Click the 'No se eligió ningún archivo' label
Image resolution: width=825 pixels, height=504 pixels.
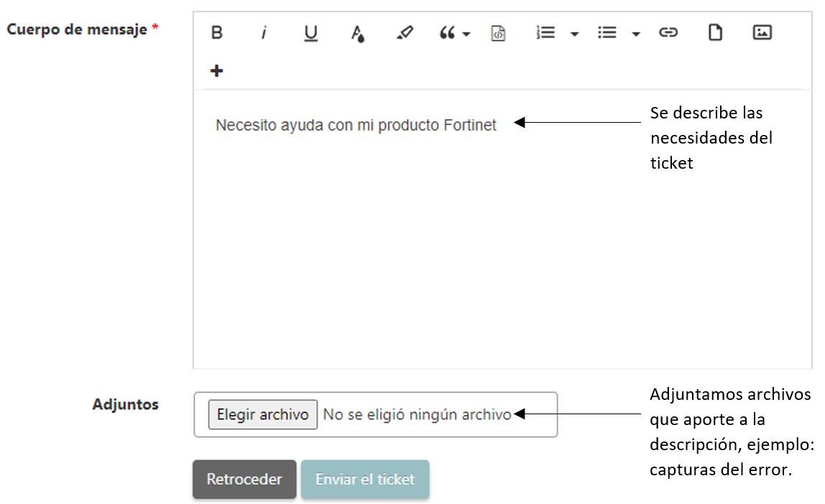417,415
